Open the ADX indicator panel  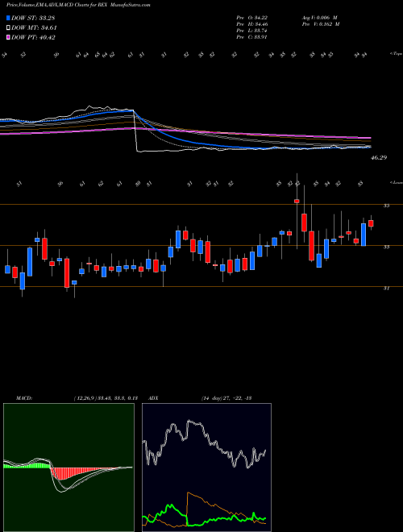coord(206,468)
